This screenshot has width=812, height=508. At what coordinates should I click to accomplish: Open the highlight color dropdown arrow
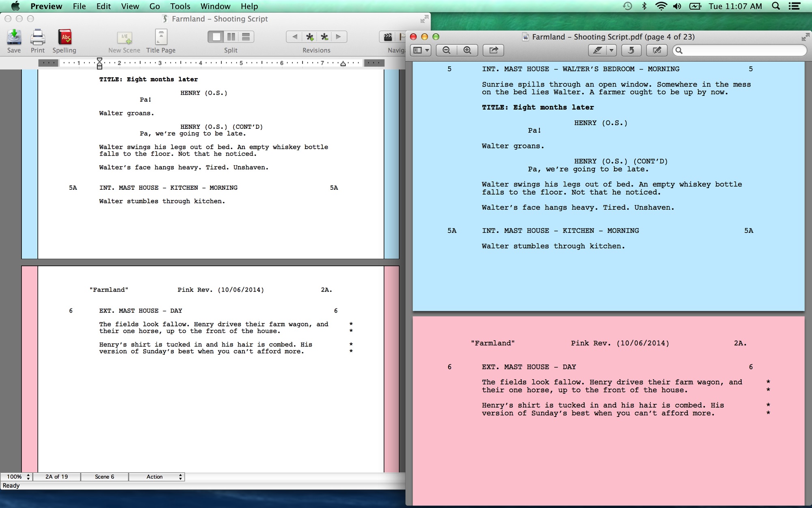click(x=611, y=50)
